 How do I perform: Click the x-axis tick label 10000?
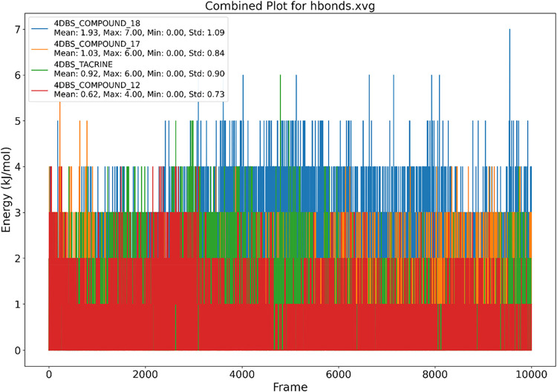[531, 375]
